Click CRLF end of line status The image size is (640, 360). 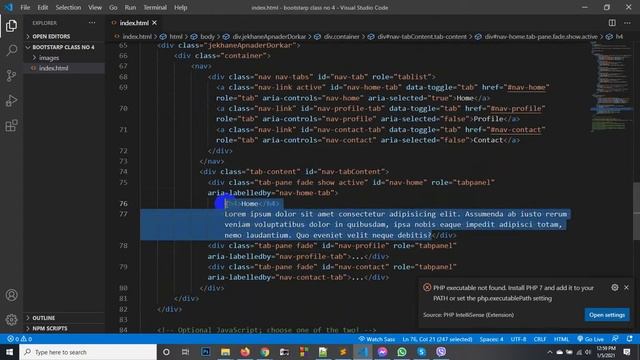(540, 339)
